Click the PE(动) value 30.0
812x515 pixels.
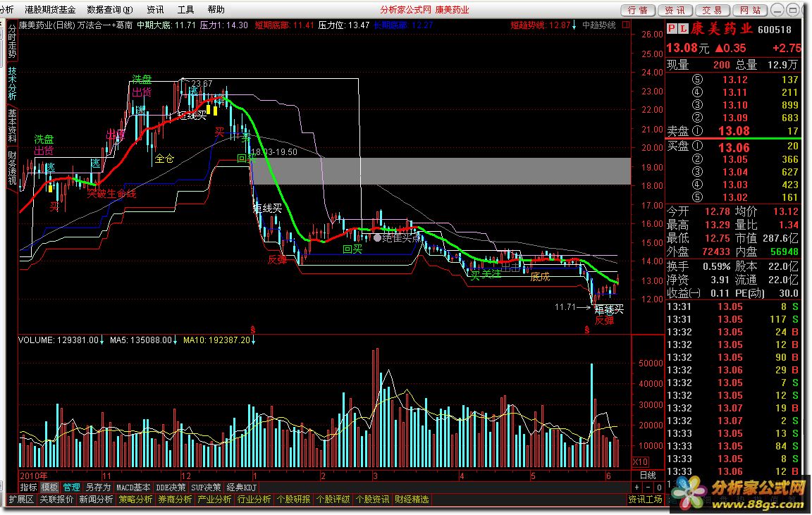click(x=789, y=293)
